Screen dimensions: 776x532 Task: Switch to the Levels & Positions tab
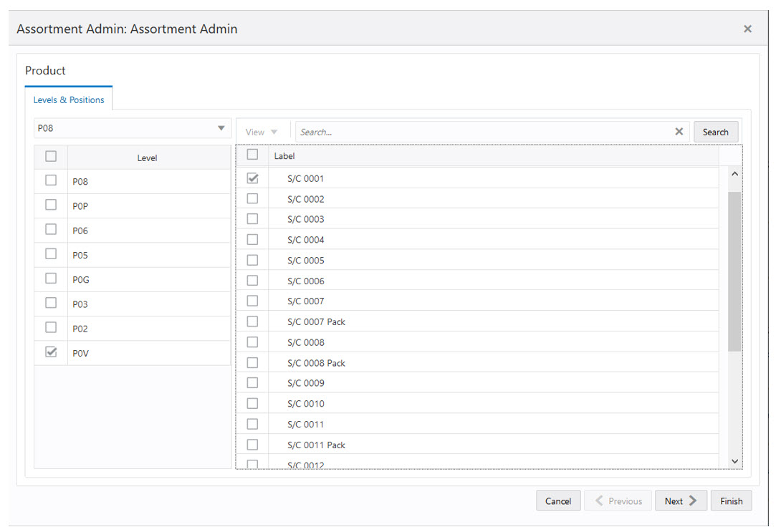69,100
